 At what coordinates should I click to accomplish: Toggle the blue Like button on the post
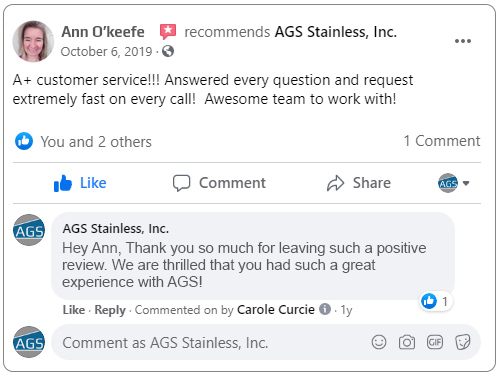pos(80,183)
